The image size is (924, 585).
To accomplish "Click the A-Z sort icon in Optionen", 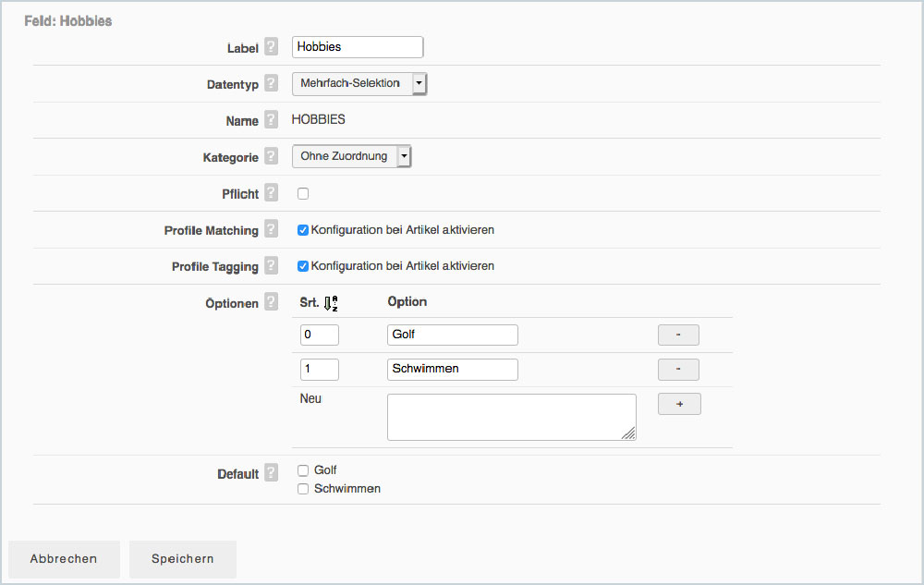I will coord(332,302).
